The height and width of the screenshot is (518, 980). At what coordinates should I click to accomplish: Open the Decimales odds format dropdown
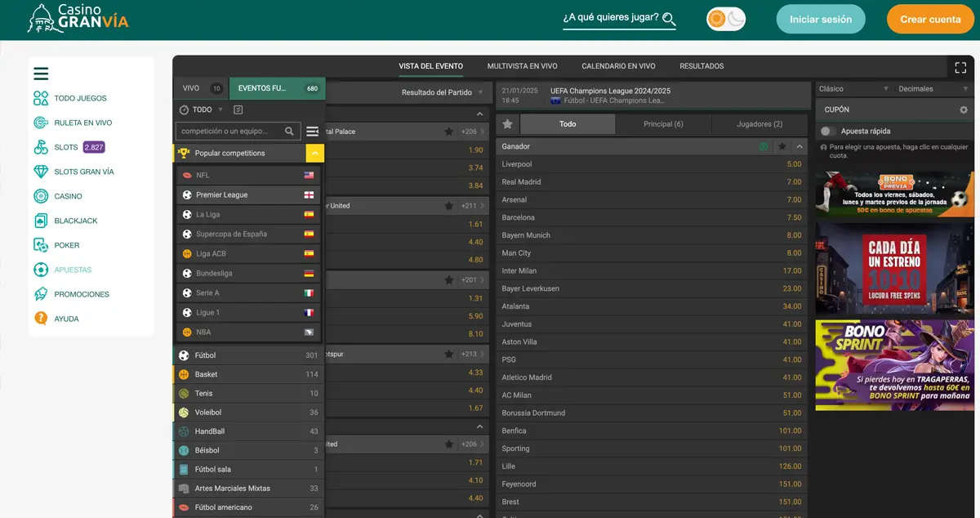[933, 88]
